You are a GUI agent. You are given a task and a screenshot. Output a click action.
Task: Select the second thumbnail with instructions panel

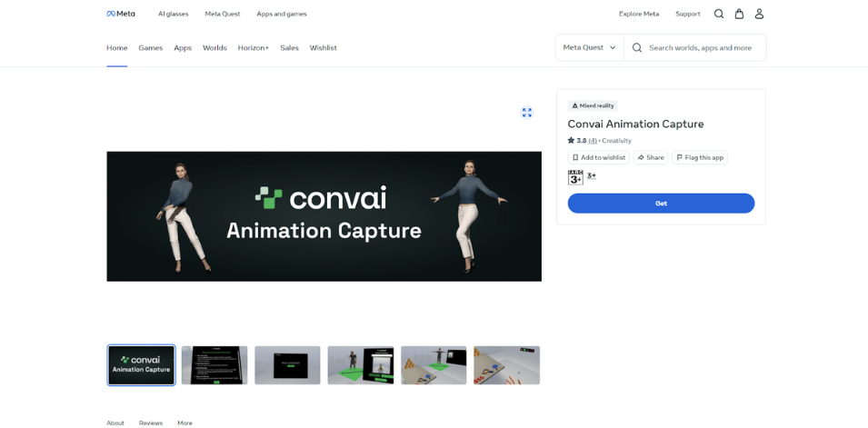tap(215, 365)
